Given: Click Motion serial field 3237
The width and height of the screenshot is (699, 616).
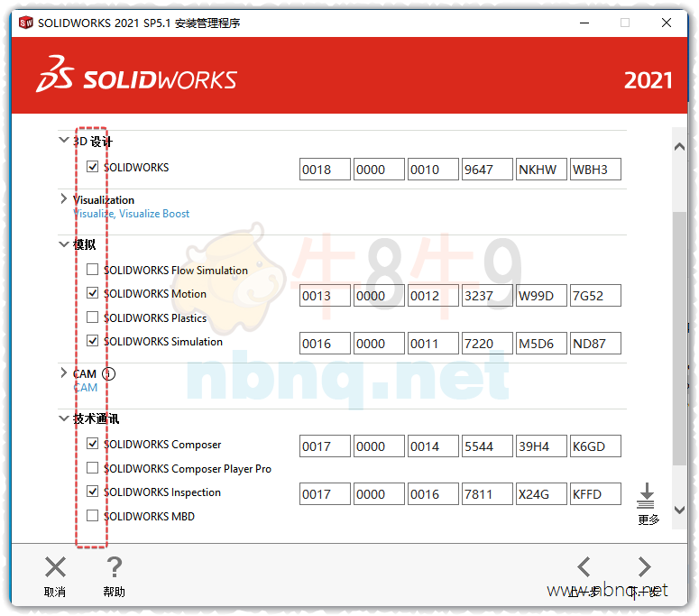Looking at the screenshot, I should tap(487, 296).
